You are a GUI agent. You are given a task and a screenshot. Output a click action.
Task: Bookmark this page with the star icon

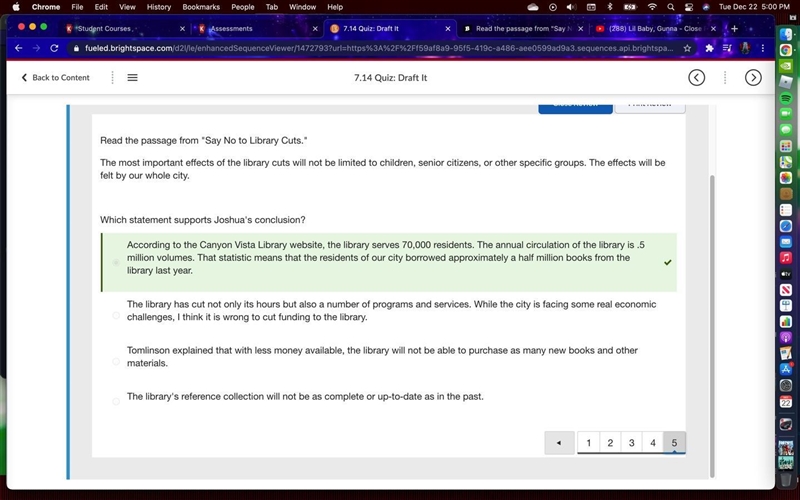[687, 48]
